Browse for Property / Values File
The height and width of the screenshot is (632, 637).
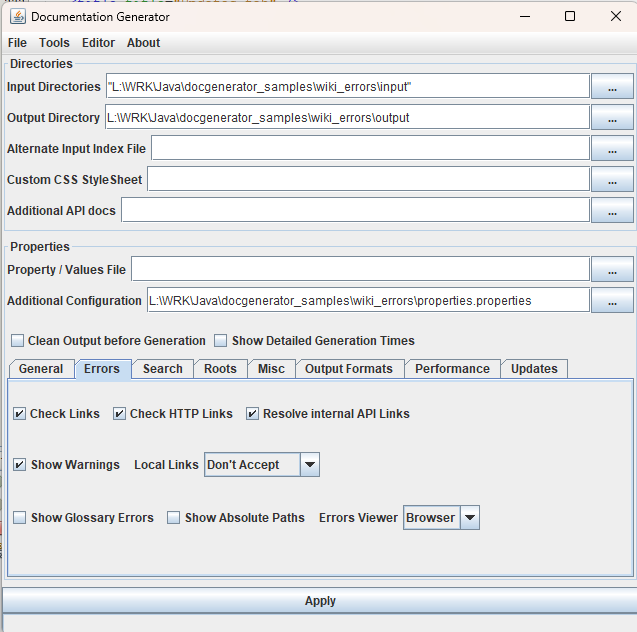tap(612, 269)
